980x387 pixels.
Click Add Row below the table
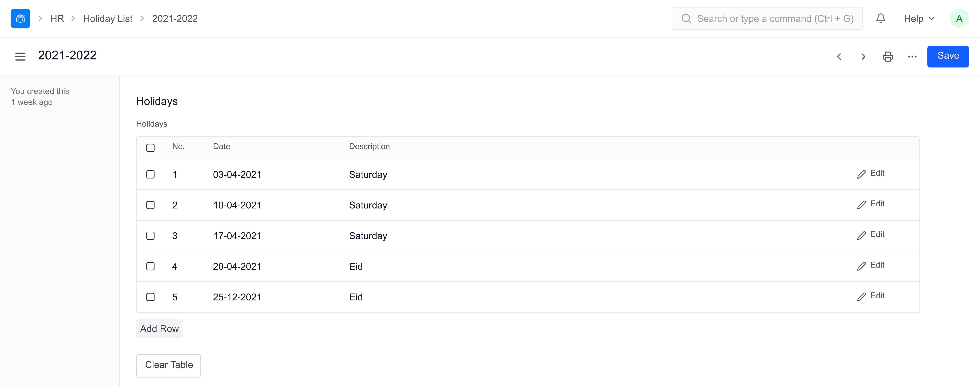coord(159,329)
